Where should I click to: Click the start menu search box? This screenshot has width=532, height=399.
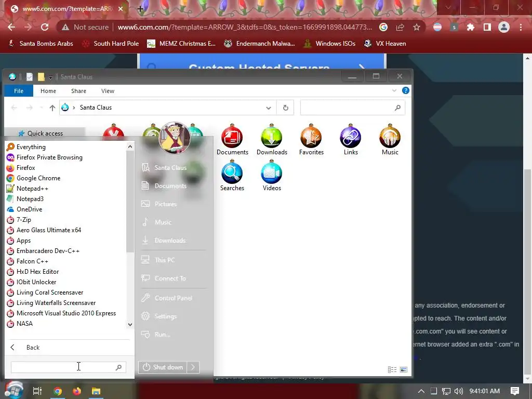point(68,367)
